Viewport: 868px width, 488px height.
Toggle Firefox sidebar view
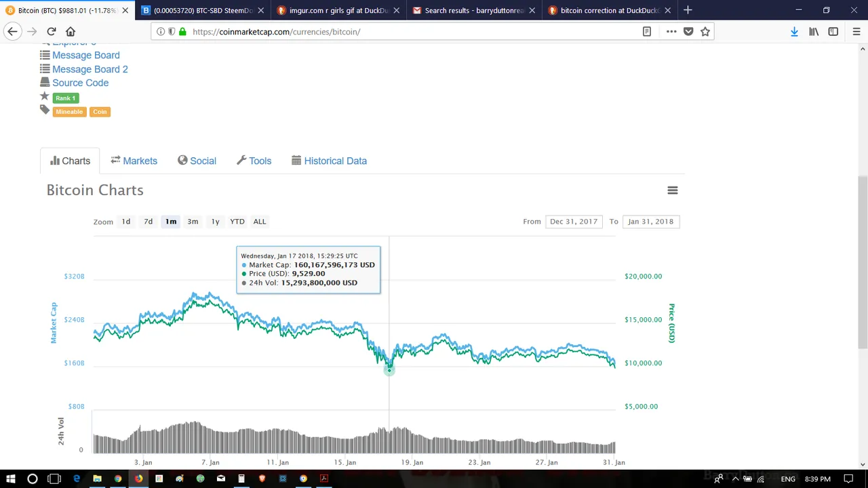point(833,31)
